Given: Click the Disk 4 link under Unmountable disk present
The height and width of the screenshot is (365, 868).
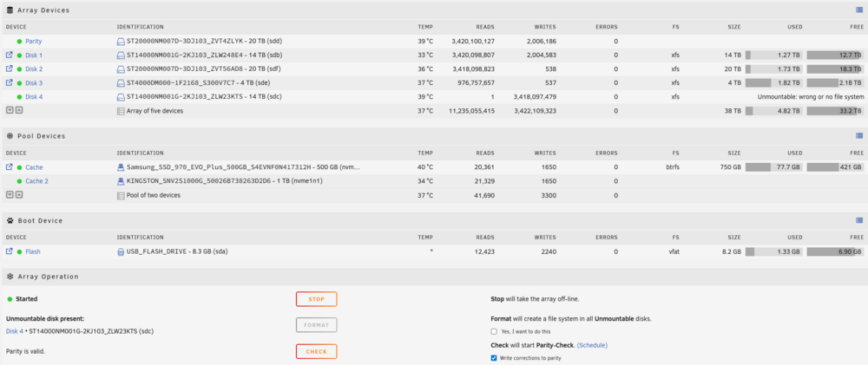Looking at the screenshot, I should (15, 331).
